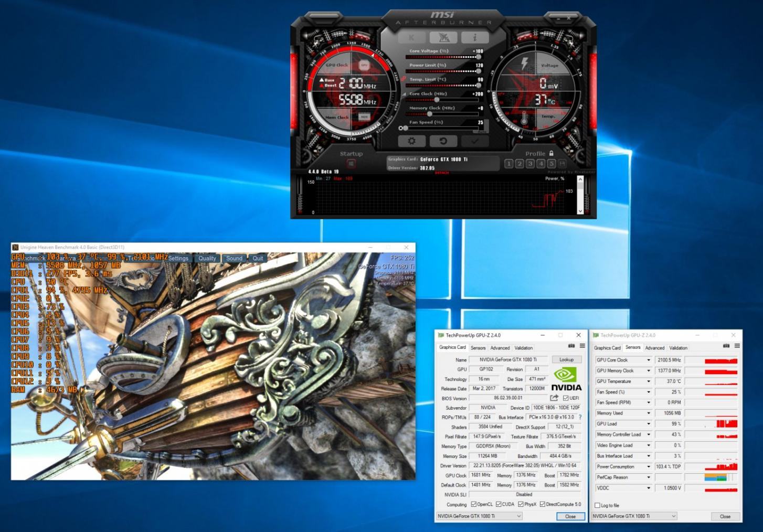The image size is (763, 532).
Task: Open Afterburner Kombustor K button
Action: (412, 37)
